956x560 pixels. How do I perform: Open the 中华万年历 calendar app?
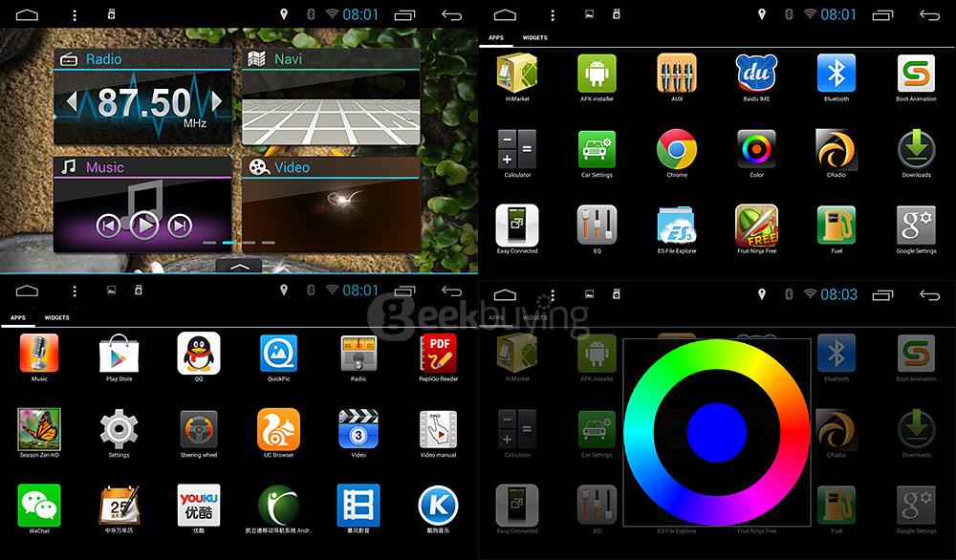coord(119,506)
